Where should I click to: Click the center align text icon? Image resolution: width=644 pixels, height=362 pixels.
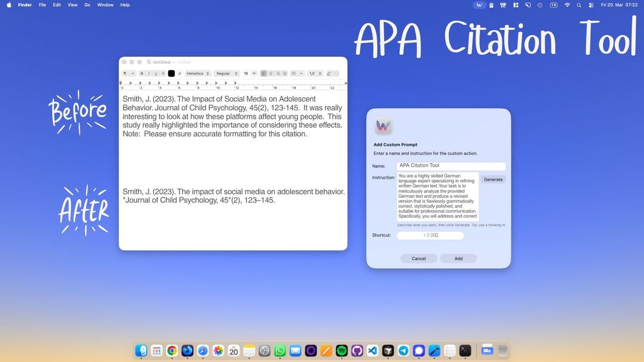[270, 73]
